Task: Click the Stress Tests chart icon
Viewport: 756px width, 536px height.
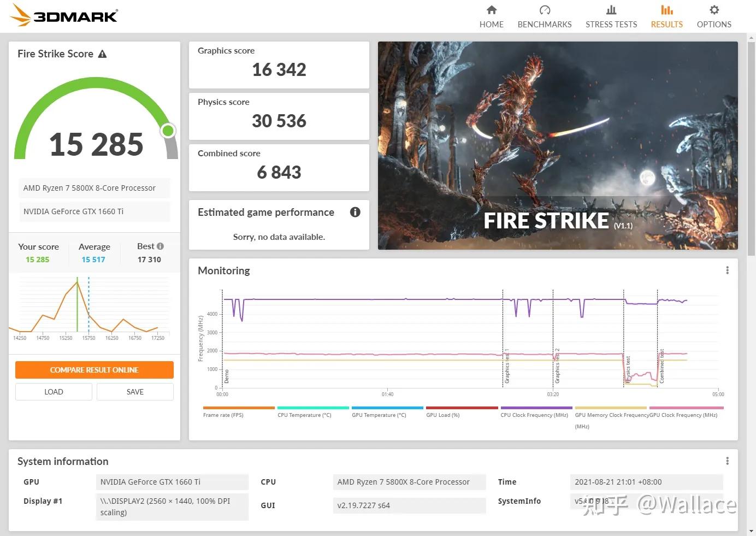Action: click(x=611, y=10)
